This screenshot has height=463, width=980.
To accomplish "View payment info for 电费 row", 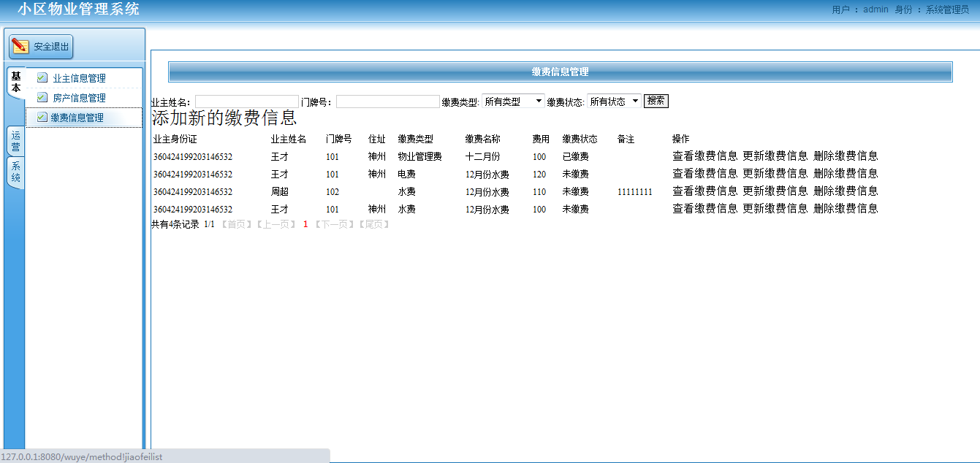I will pos(705,174).
